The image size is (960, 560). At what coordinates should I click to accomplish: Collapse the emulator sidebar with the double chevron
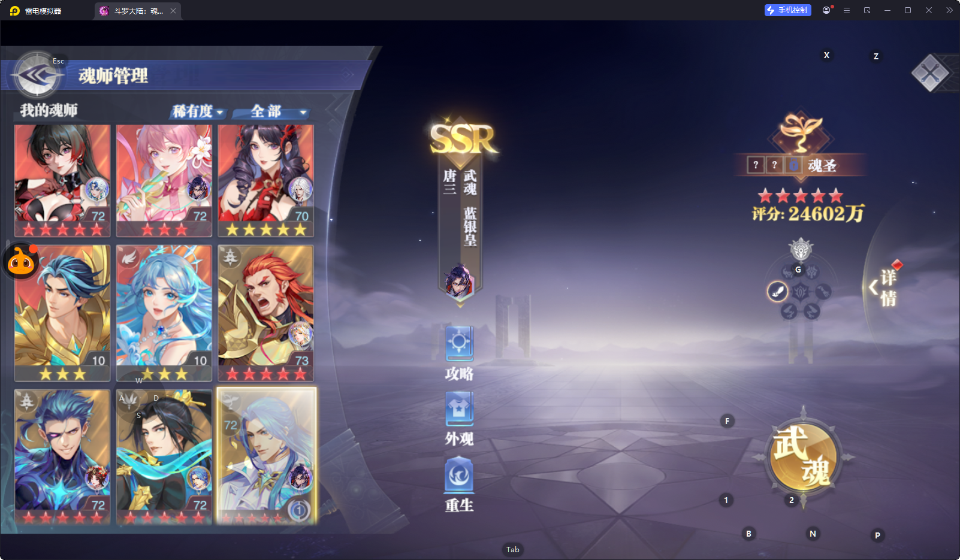coord(949,10)
